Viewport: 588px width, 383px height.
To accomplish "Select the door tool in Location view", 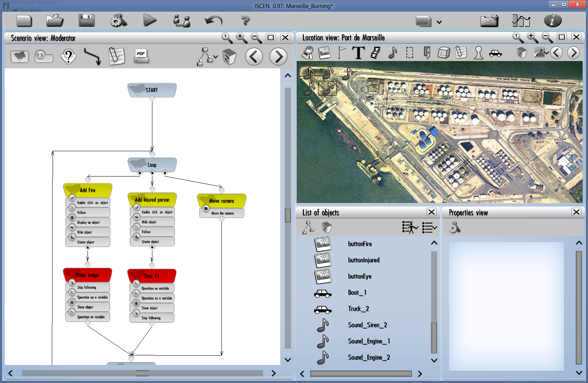I will point(426,53).
